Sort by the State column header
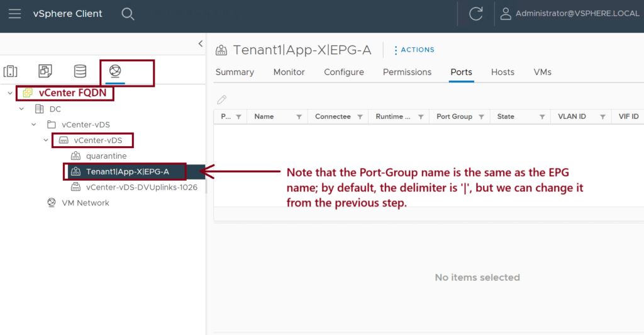The width and height of the screenshot is (644, 335). tap(506, 116)
